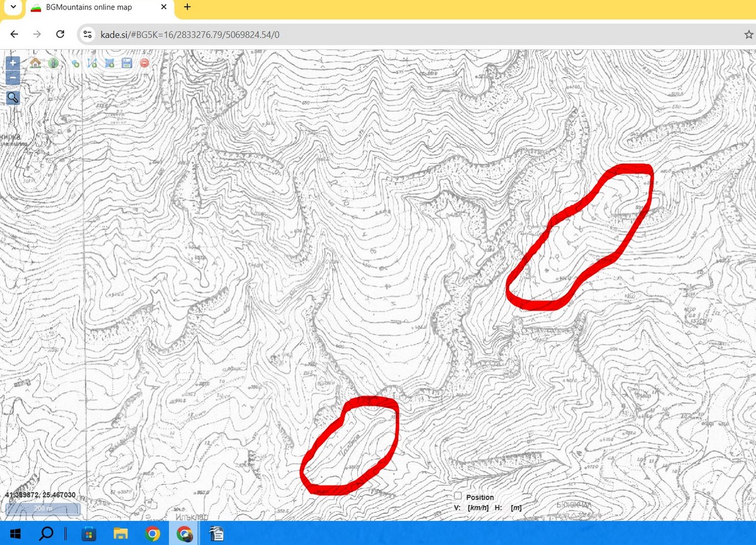The height and width of the screenshot is (545, 756).
Task: Zoom in the map with plus button
Action: [x=13, y=63]
